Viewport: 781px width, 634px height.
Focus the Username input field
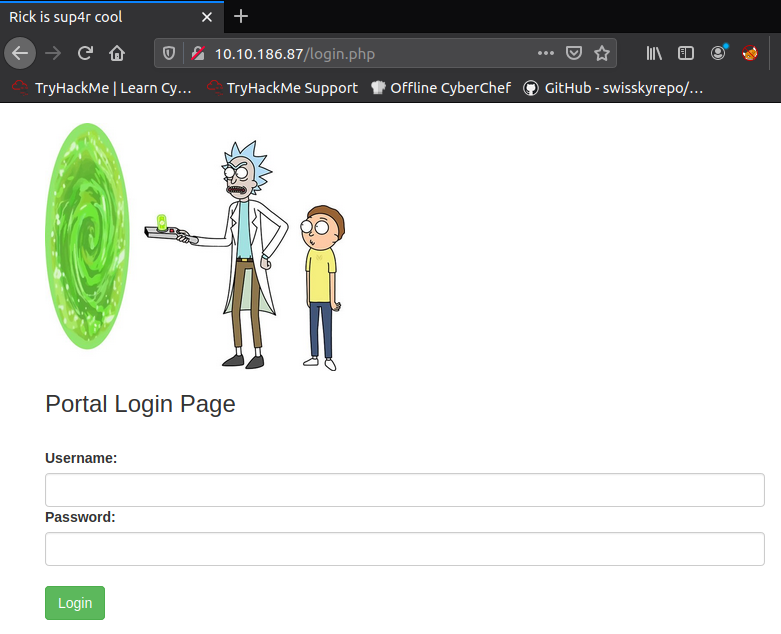point(405,490)
